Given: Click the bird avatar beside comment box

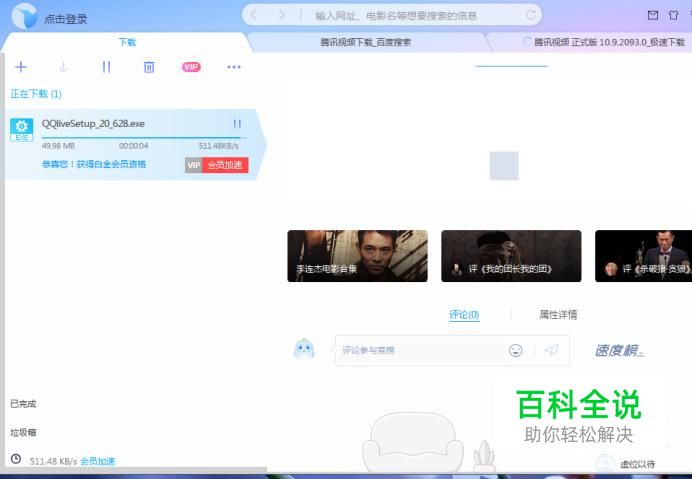Looking at the screenshot, I should [304, 349].
